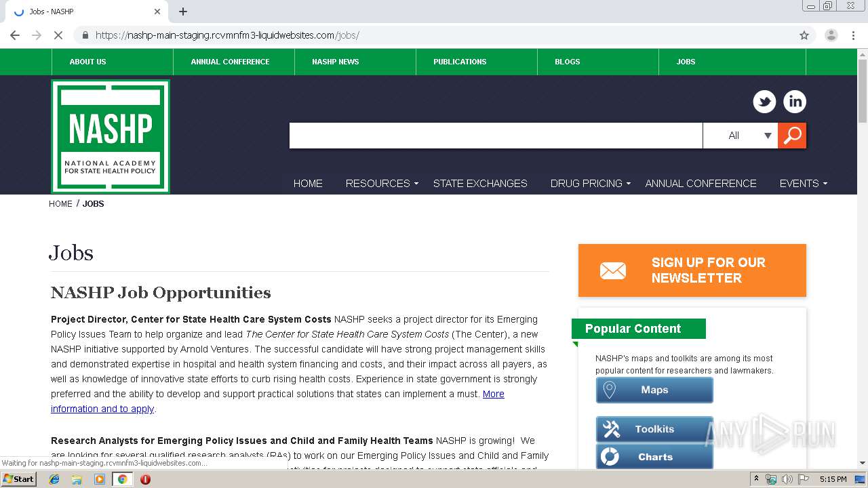The image size is (868, 488).
Task: Click 'Project Director, Center for State Health' title
Action: pyautogui.click(x=191, y=319)
